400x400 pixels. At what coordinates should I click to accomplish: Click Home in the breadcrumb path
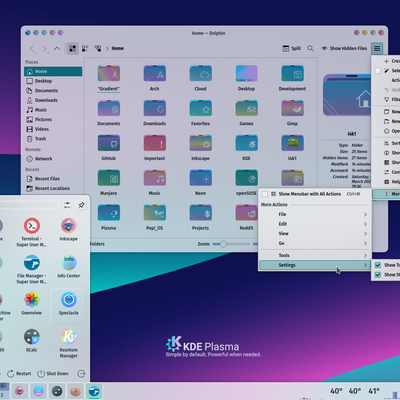[x=118, y=49]
